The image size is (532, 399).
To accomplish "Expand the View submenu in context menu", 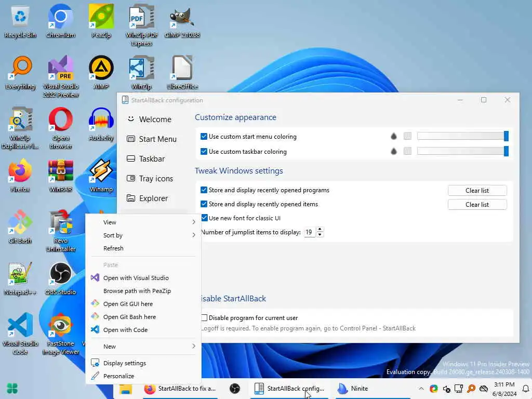I will [x=143, y=222].
